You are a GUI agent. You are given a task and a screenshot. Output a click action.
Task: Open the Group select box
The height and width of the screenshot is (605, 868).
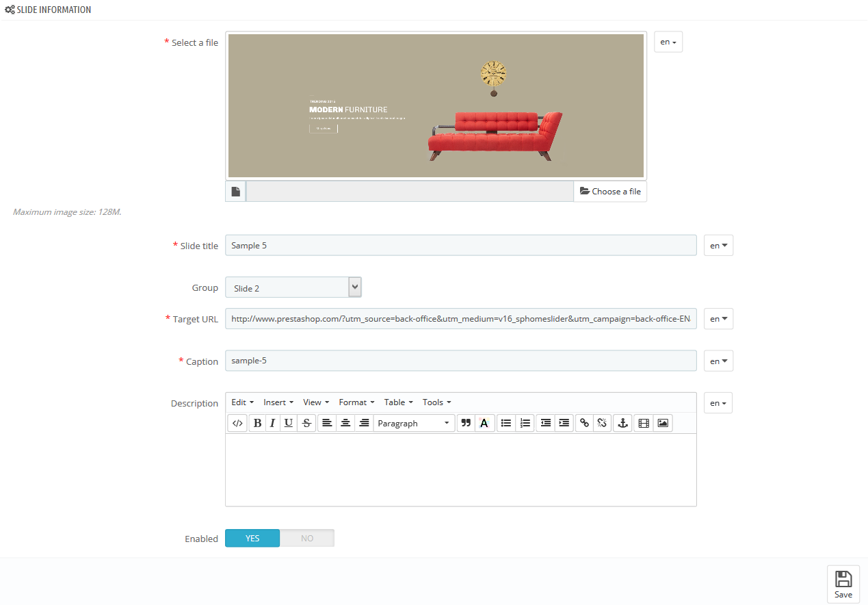[293, 287]
